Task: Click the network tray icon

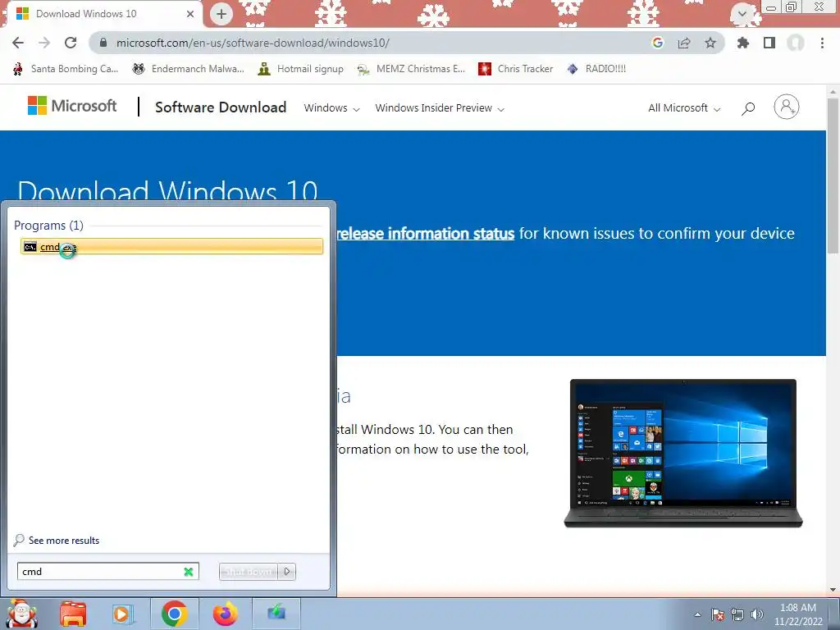Action: pos(737,614)
